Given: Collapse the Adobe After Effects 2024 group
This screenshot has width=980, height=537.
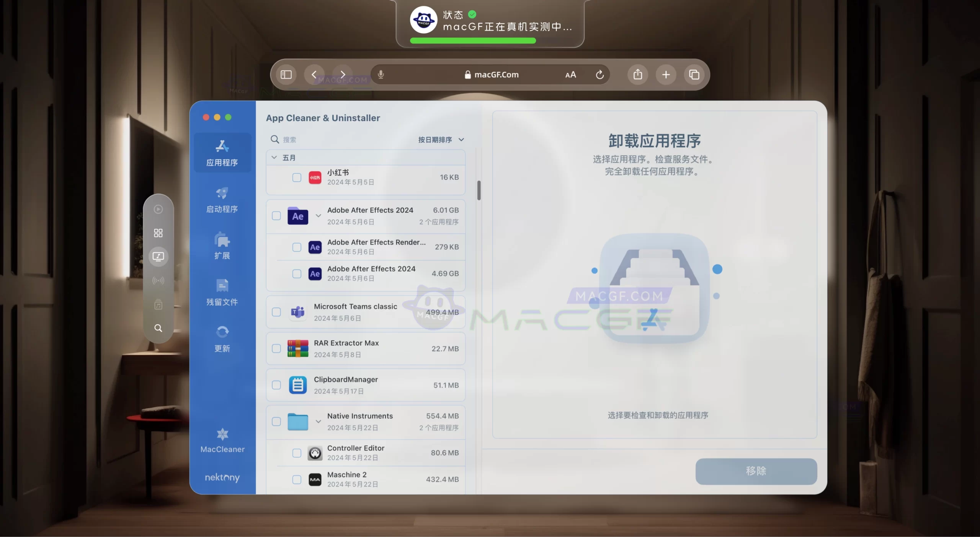Looking at the screenshot, I should pos(318,216).
